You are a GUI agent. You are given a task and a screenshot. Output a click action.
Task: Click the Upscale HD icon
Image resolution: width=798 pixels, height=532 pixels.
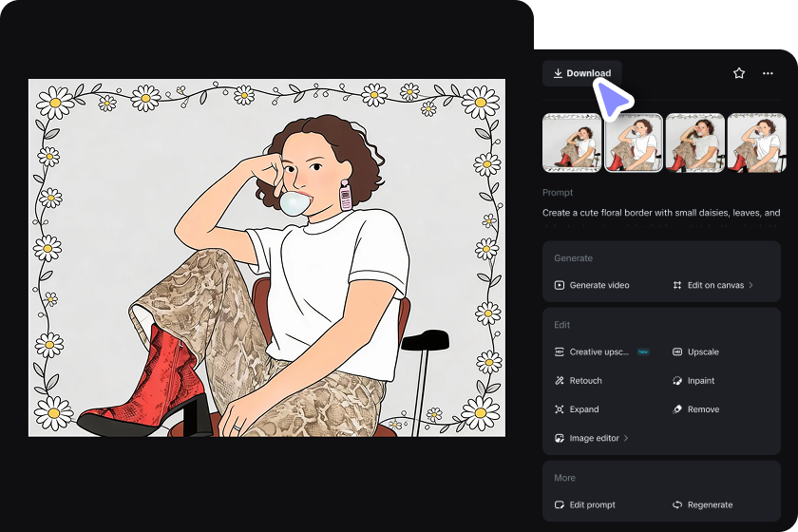[x=676, y=351]
